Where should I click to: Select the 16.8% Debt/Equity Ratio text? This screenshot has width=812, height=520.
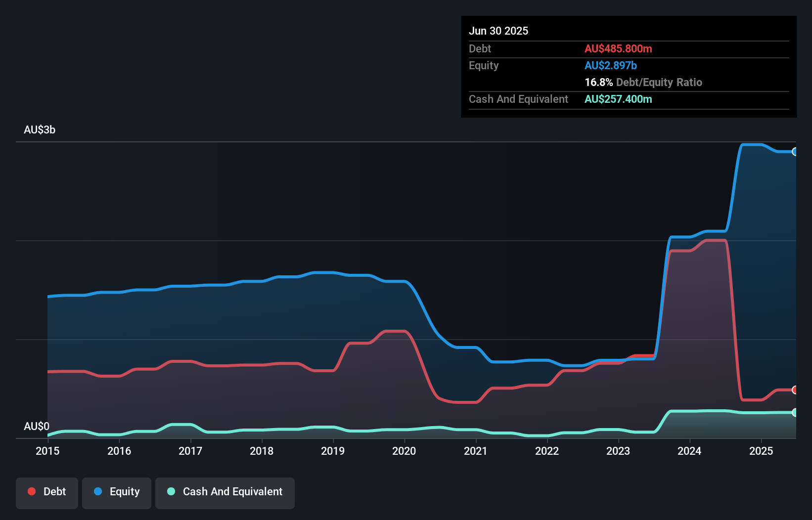pos(643,82)
